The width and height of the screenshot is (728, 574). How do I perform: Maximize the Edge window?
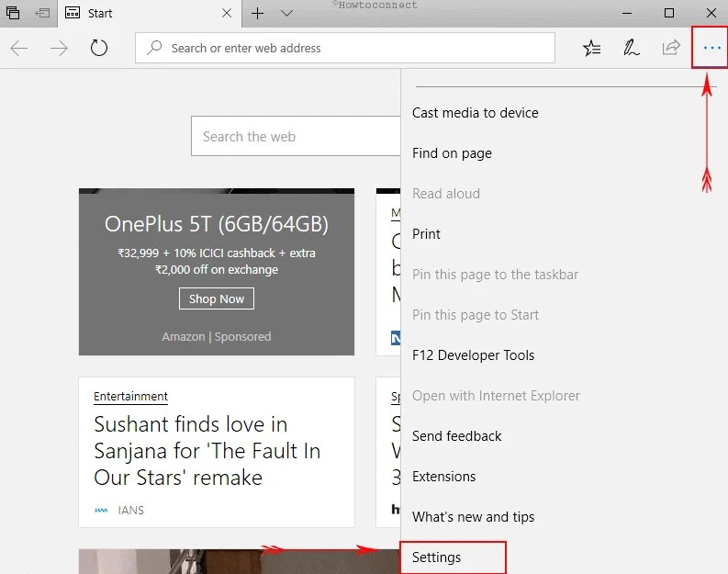(x=669, y=13)
